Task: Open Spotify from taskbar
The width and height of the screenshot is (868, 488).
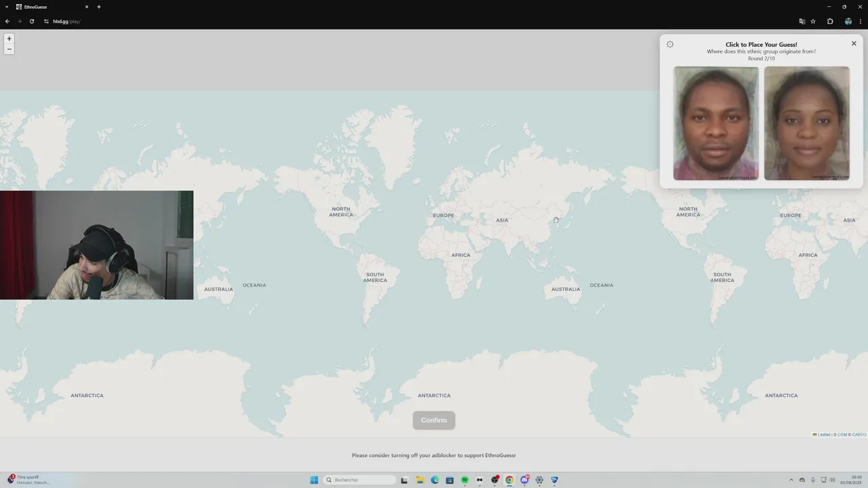Action: 465,480
